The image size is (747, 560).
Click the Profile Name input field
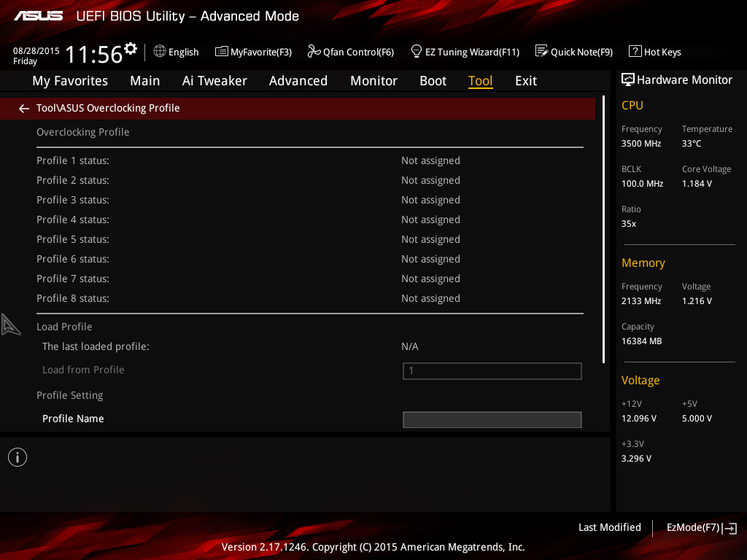(492, 419)
